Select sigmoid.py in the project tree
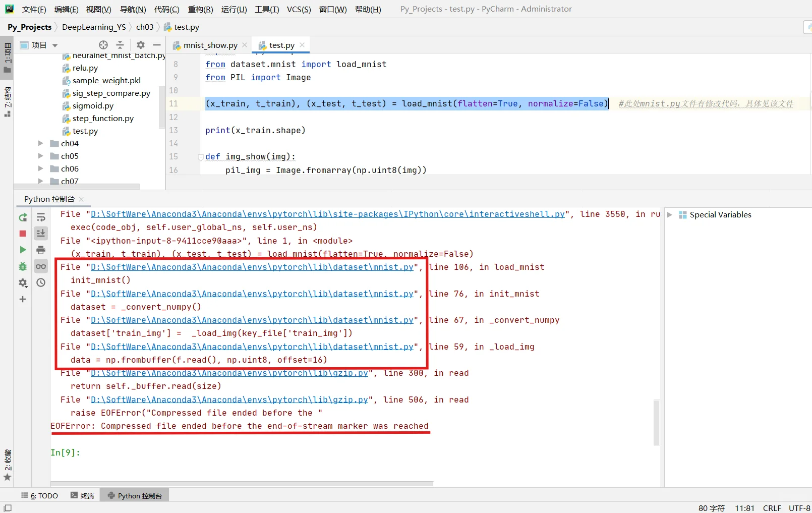 point(93,106)
